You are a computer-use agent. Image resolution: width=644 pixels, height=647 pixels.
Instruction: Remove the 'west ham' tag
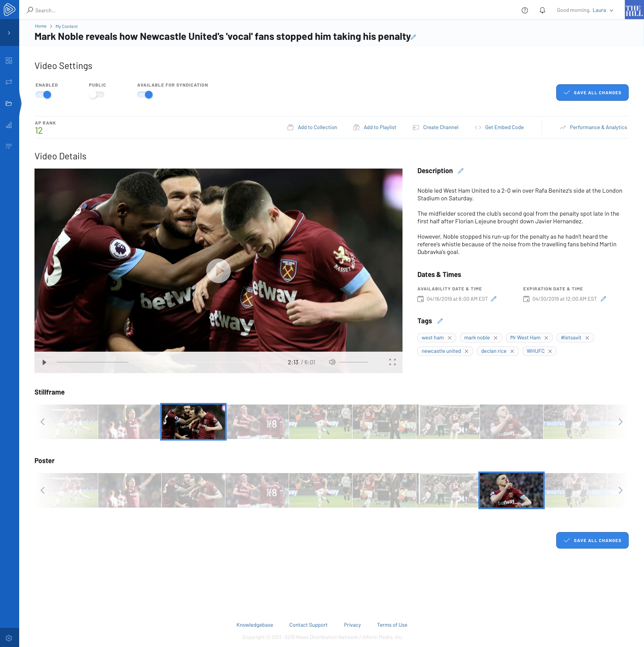(450, 338)
